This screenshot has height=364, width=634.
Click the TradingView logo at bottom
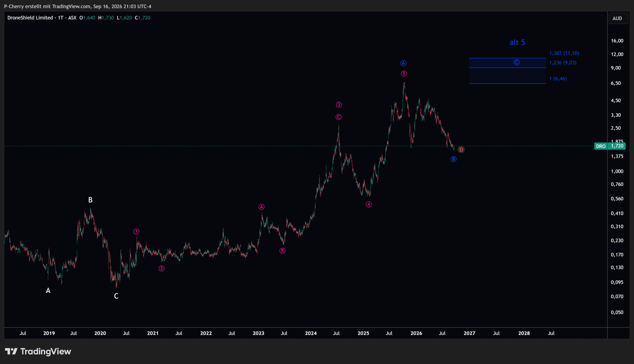point(38,351)
